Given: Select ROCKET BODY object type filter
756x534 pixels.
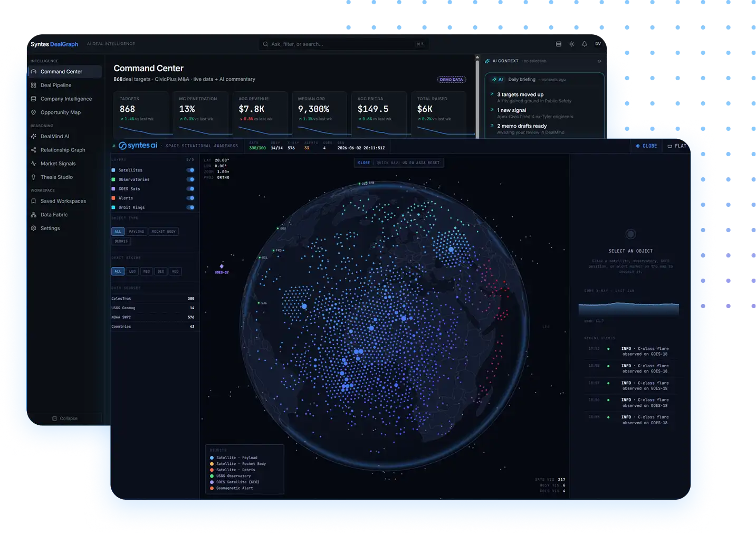Looking at the screenshot, I should tap(164, 232).
